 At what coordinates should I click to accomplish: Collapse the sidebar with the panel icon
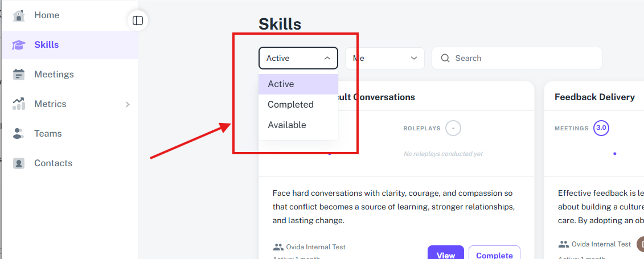tap(138, 20)
